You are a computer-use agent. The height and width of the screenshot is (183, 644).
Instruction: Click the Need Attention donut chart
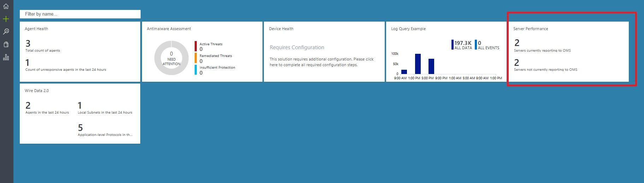point(171,58)
